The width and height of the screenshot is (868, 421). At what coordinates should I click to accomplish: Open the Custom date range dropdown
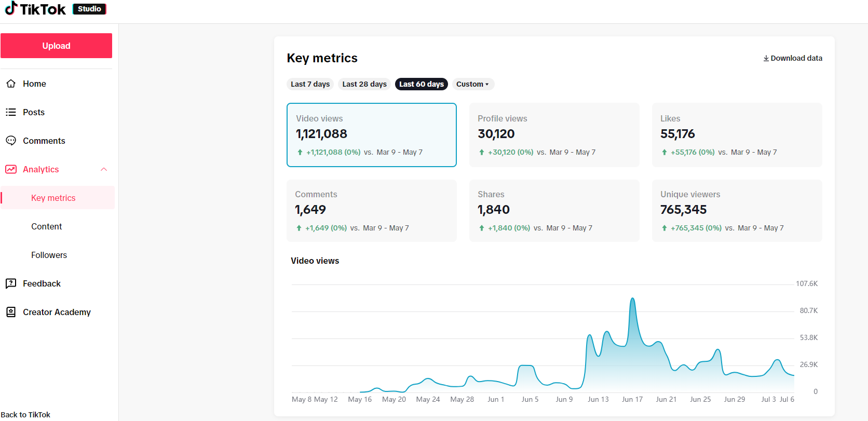point(472,84)
